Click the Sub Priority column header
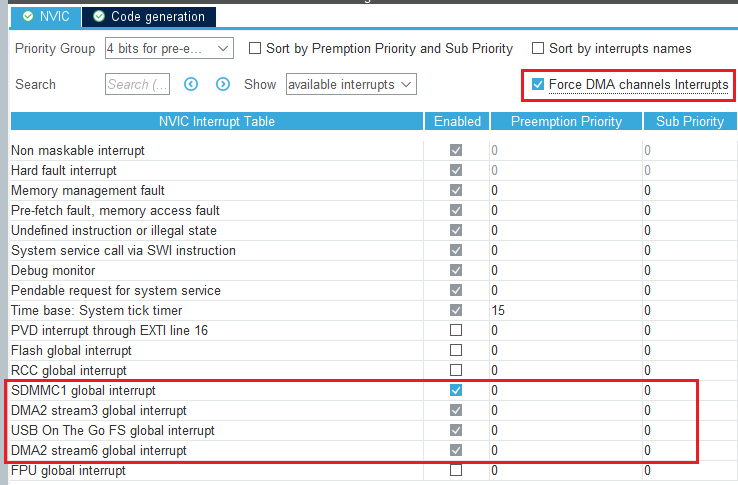The height and width of the screenshot is (485, 738). 690,121
